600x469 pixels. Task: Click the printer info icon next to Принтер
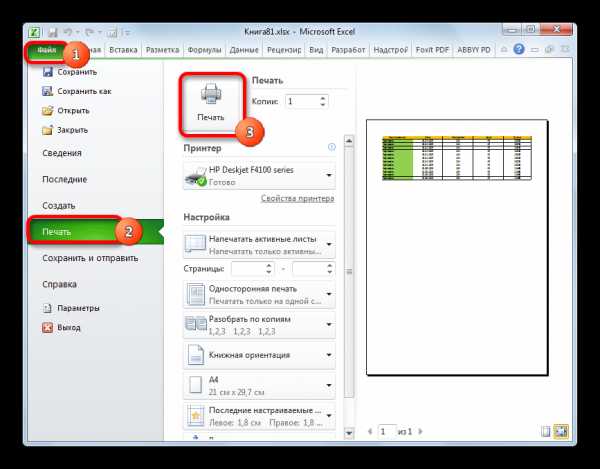[x=332, y=147]
